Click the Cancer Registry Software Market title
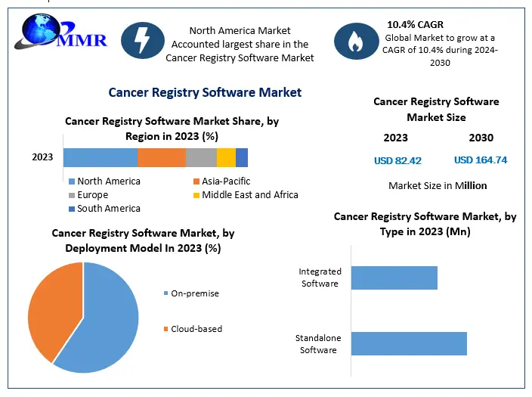532x397 pixels. pyautogui.click(x=205, y=92)
